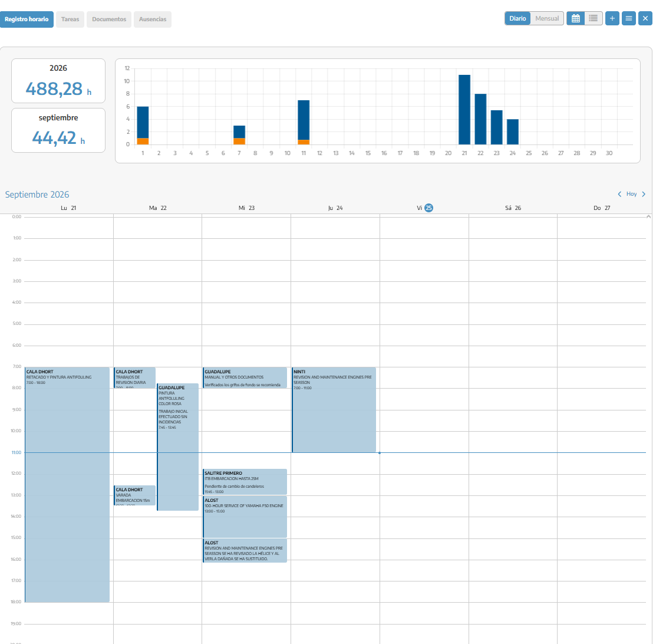Switch to calendar grid view icon

[x=575, y=18]
